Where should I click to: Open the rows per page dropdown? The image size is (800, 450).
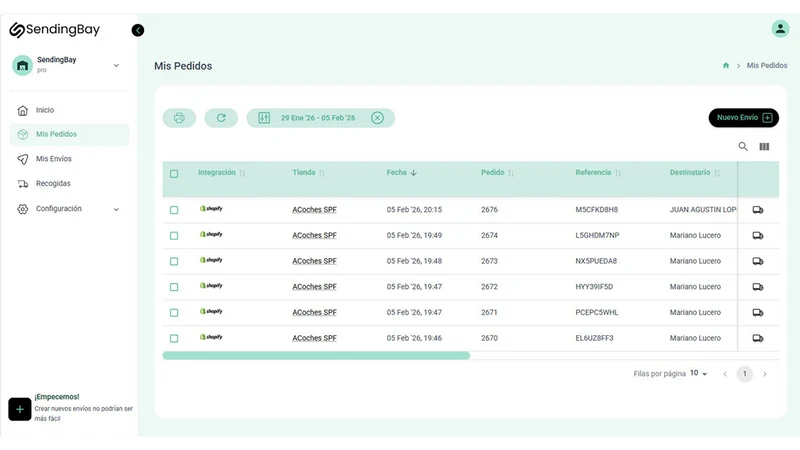tap(698, 373)
